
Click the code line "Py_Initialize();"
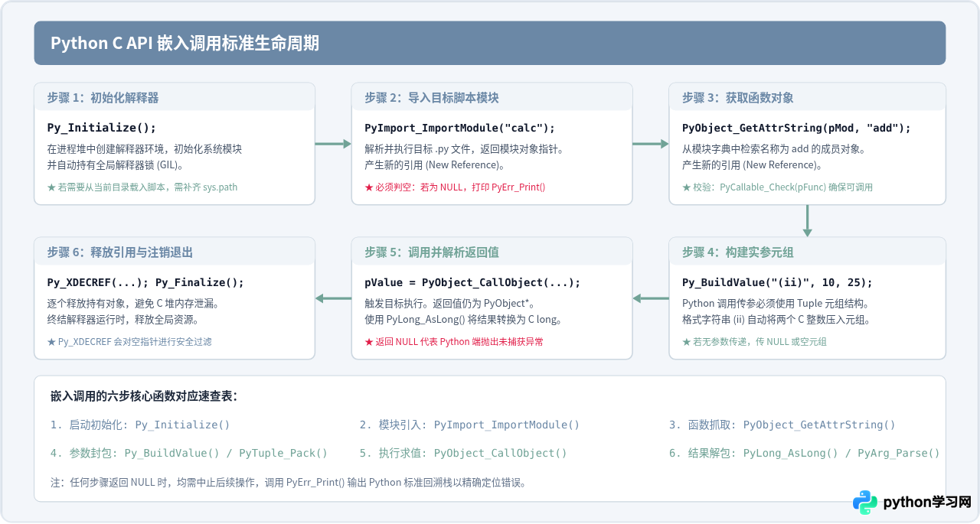pos(101,128)
